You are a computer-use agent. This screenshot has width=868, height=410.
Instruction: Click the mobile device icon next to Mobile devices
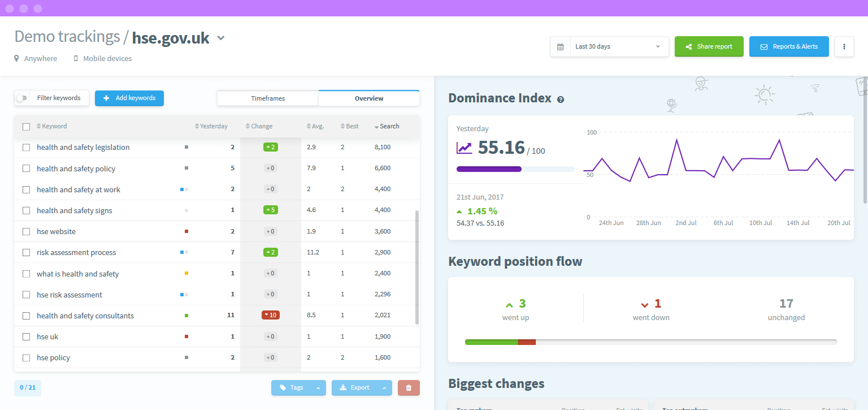coord(76,58)
